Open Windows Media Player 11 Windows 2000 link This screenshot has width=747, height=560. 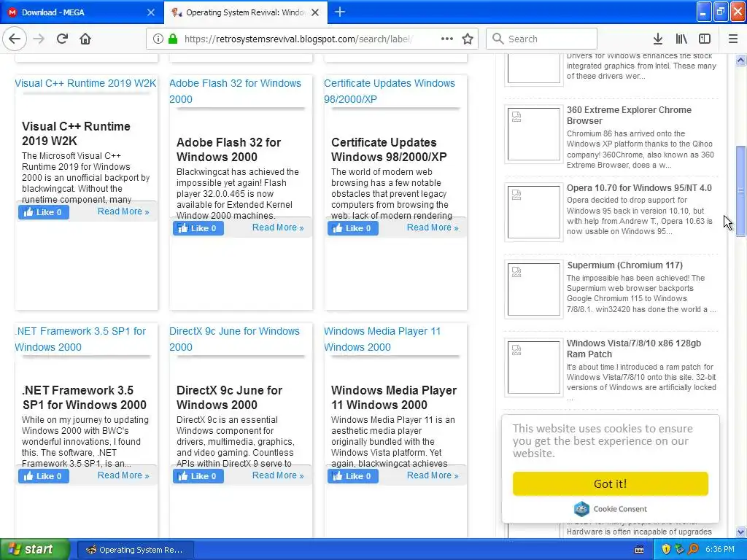[382, 339]
